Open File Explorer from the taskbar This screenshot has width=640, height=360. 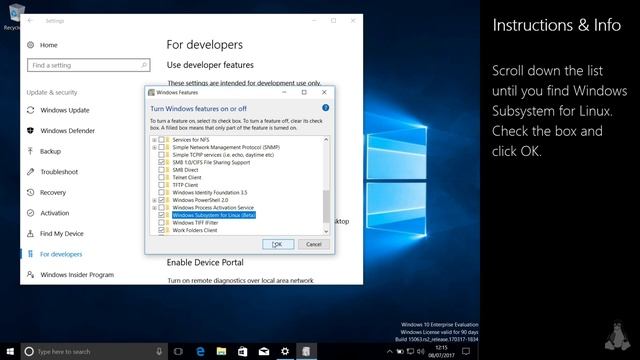coord(221,351)
